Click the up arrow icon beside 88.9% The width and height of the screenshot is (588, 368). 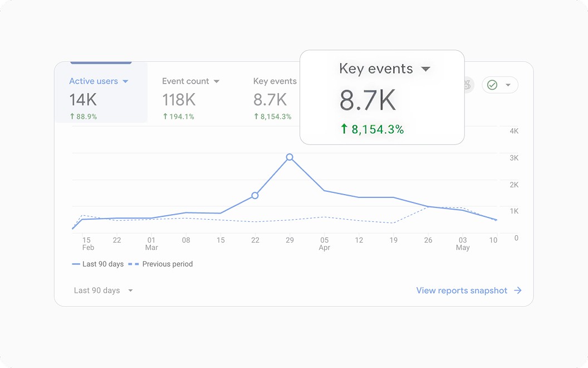coord(72,117)
